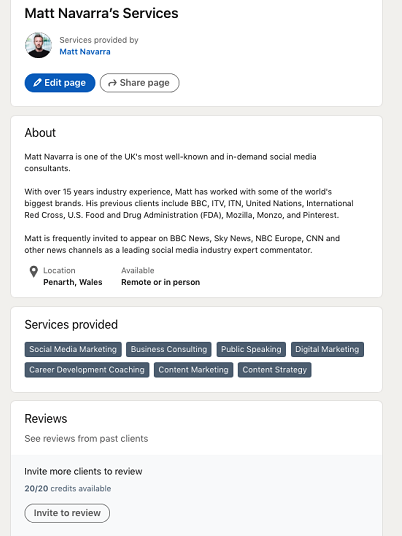Select the Business Consulting service tag
The height and width of the screenshot is (536, 402).
169,349
